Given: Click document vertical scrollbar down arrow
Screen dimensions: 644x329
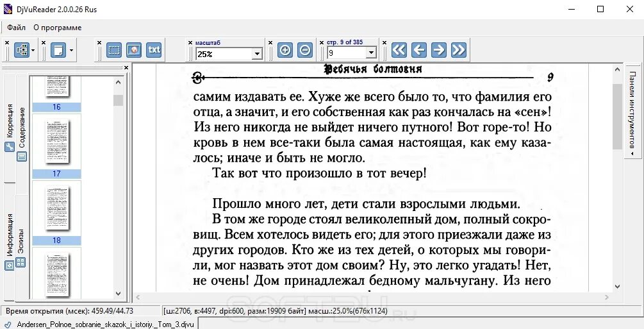Looking at the screenshot, I should 618,287.
